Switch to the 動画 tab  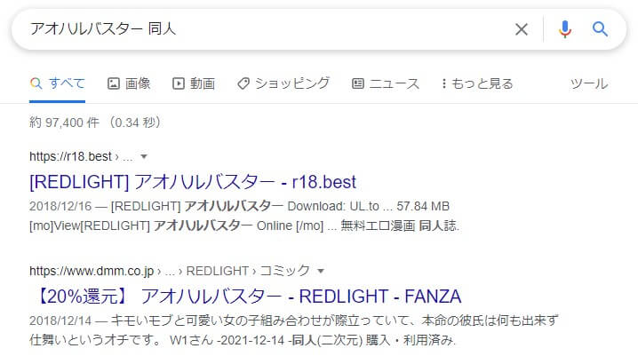click(x=194, y=83)
